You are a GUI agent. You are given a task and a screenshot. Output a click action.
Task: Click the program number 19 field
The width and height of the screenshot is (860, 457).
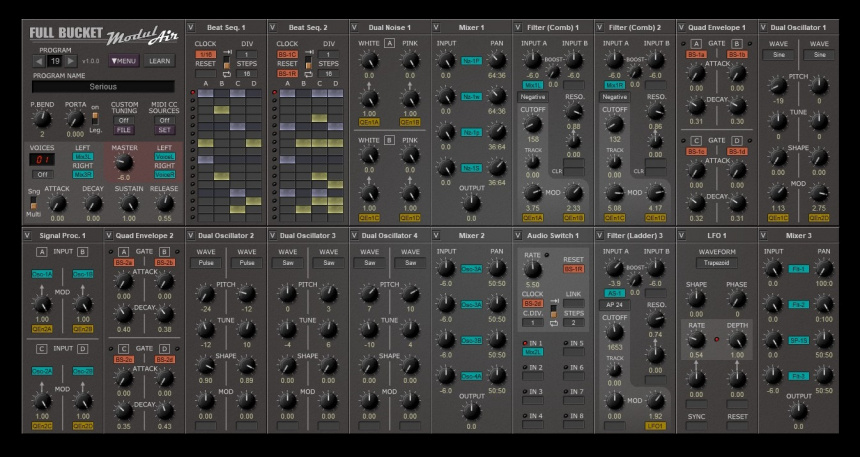pos(55,61)
